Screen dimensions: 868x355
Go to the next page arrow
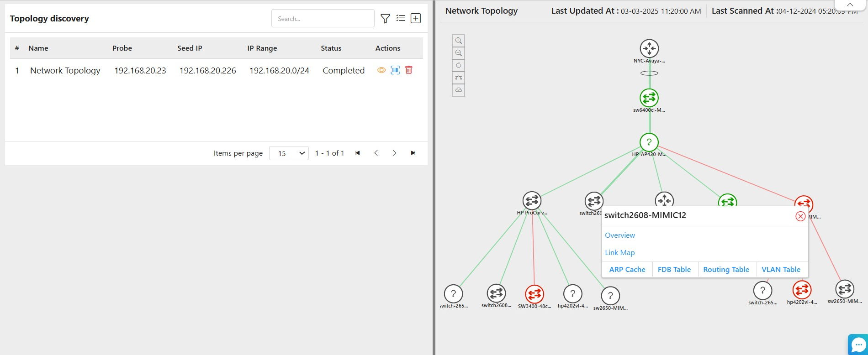coord(394,153)
